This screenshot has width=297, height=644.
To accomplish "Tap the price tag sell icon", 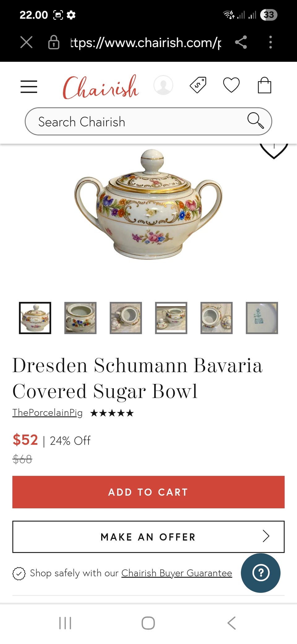I will tap(198, 85).
